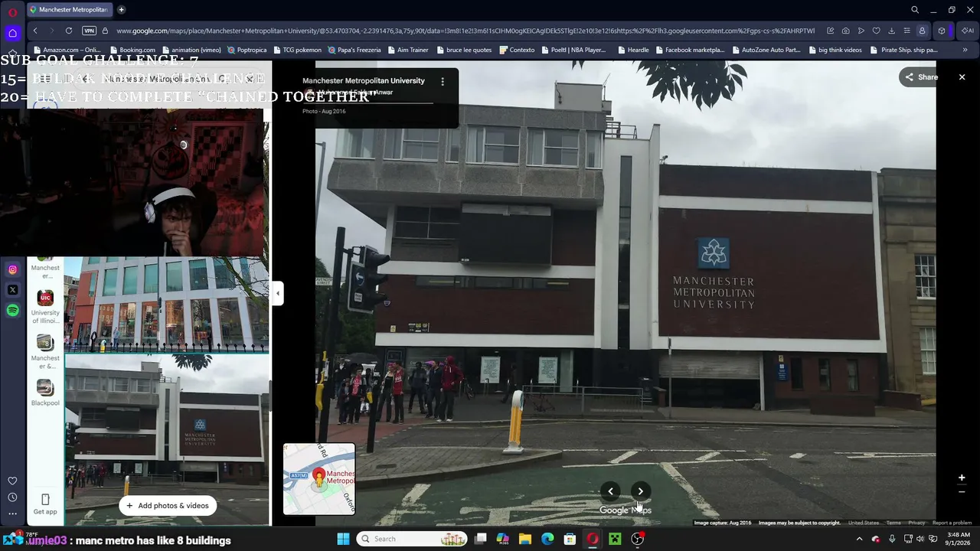
Task: Open the Terms link at bottom
Action: tap(893, 523)
